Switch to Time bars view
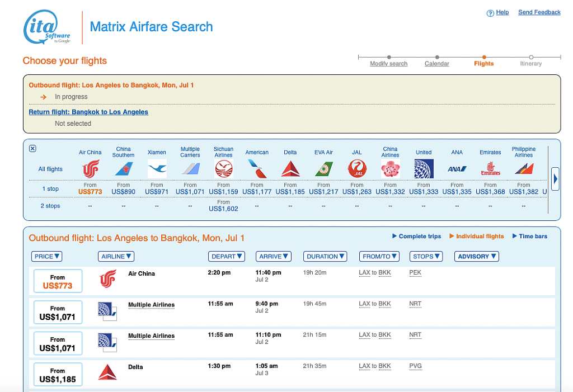This screenshot has width=573, height=392. [530, 237]
